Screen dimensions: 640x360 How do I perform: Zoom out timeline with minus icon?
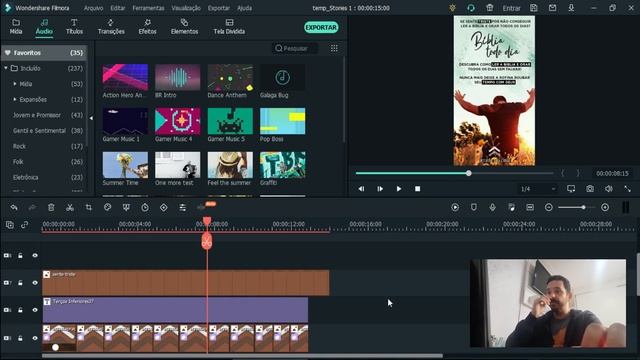point(549,207)
